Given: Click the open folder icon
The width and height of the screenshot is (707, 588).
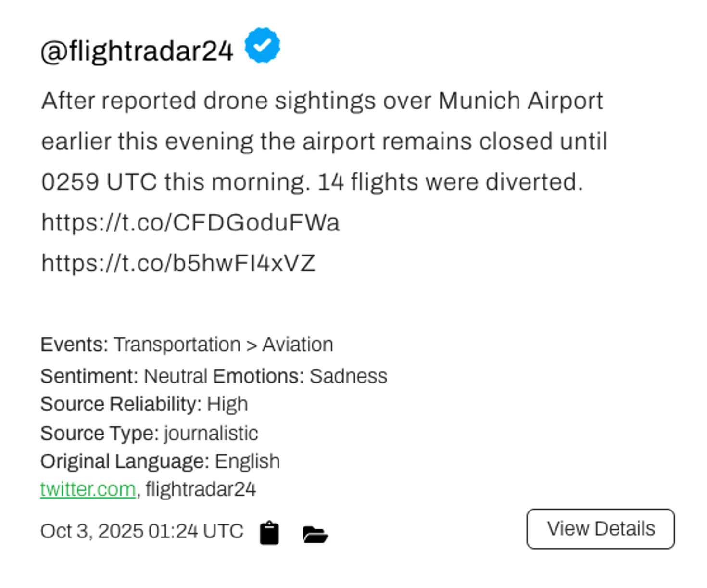Looking at the screenshot, I should (315, 534).
